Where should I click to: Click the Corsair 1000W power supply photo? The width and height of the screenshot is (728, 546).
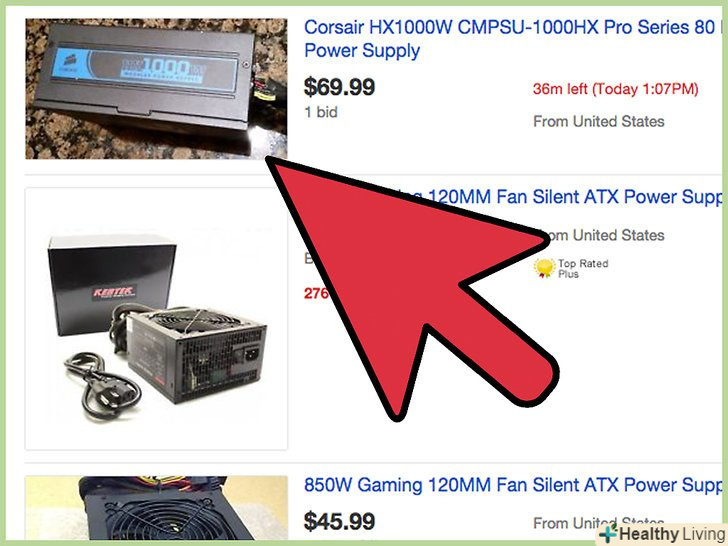pos(156,89)
